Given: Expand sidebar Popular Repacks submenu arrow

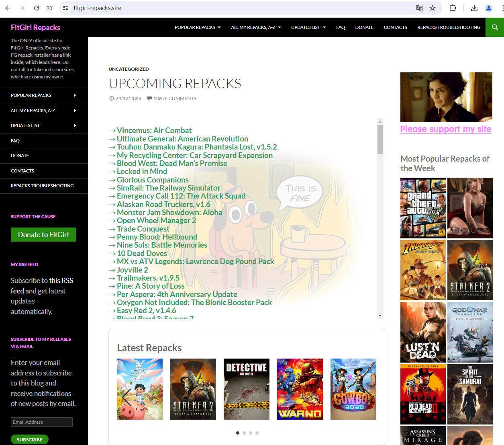Looking at the screenshot, I should coord(75,95).
